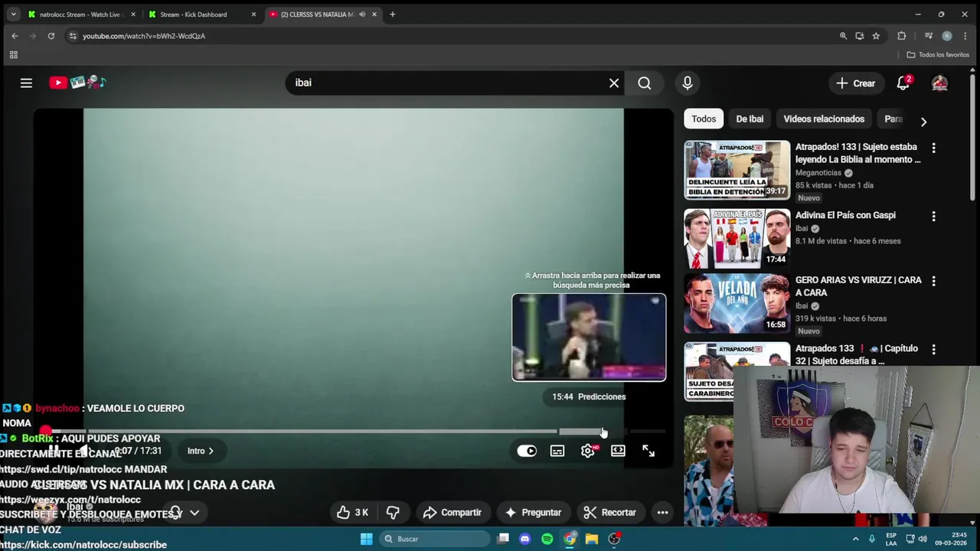
Task: Show hidden system tray icons
Action: 856,539
